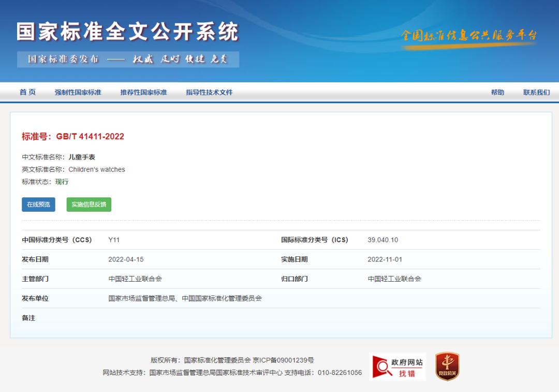Click 中国轻工业联合会 in the 主管部门 row
Viewport: 559px width, 392px height.
click(x=135, y=279)
